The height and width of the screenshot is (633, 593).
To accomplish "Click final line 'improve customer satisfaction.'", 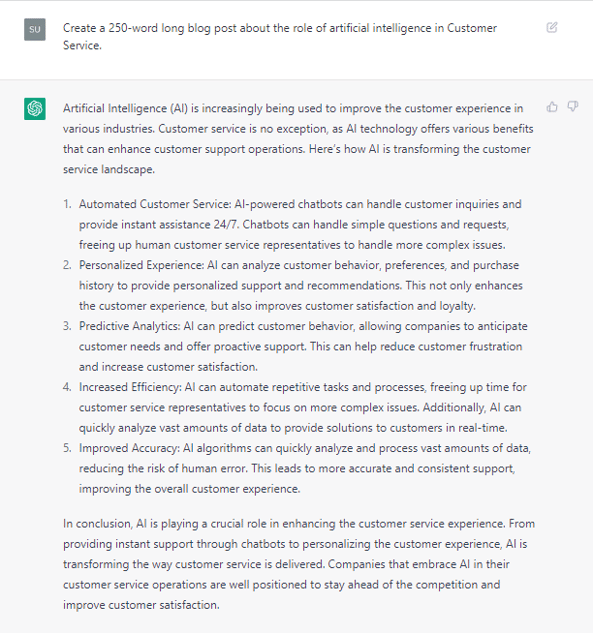I will click(x=141, y=605).
